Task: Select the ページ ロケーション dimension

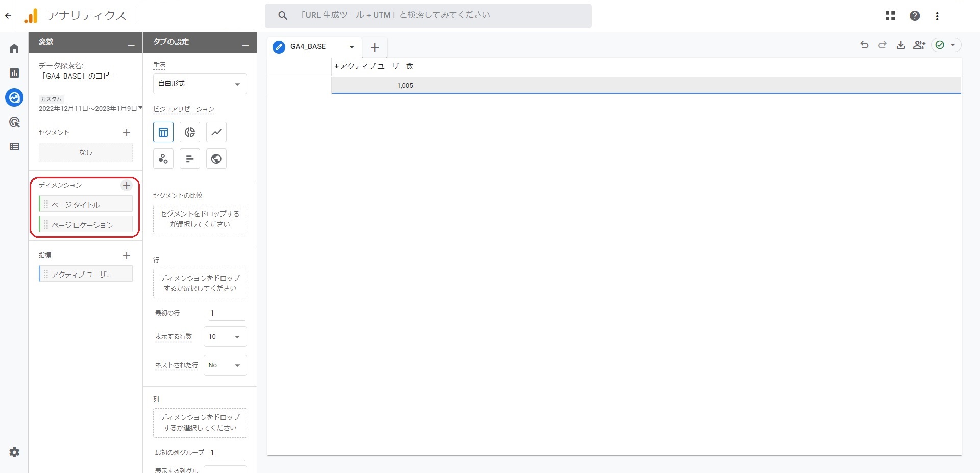Action: point(86,225)
